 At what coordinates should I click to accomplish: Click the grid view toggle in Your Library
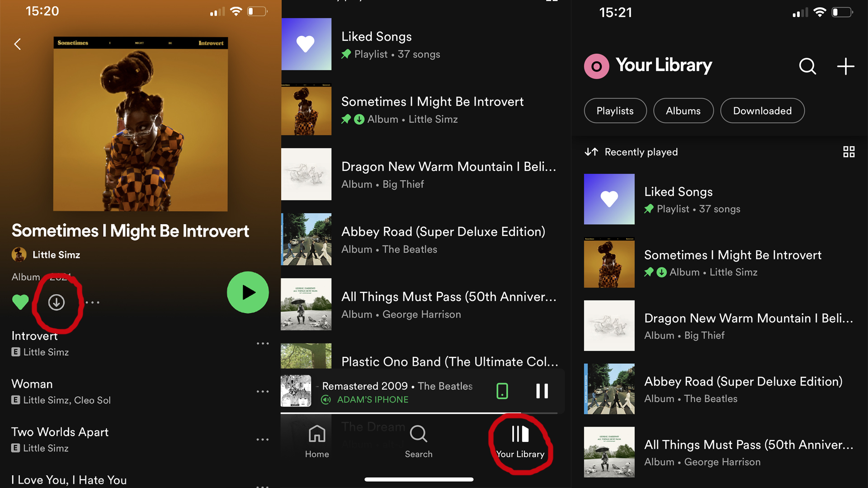coord(848,151)
